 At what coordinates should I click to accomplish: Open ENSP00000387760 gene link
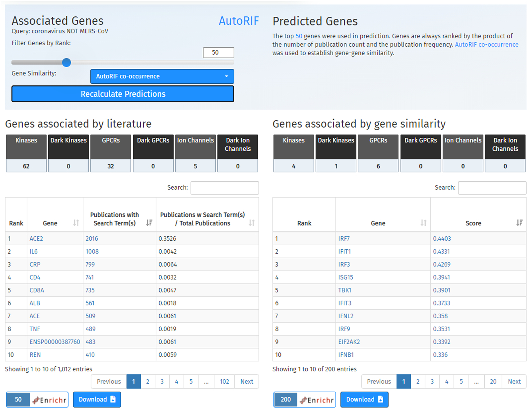55,342
